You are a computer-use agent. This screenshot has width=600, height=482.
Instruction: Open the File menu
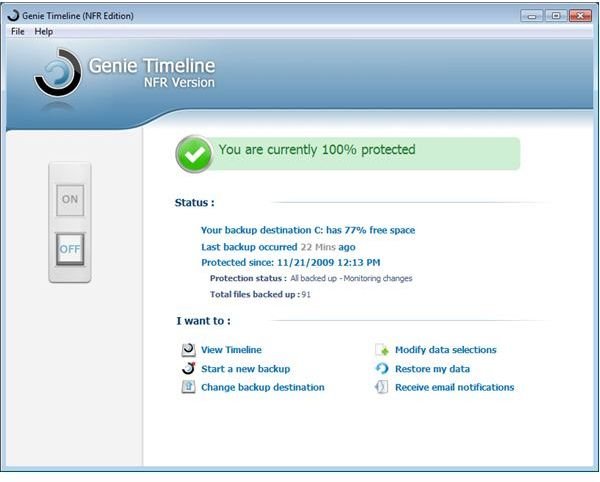click(x=18, y=31)
